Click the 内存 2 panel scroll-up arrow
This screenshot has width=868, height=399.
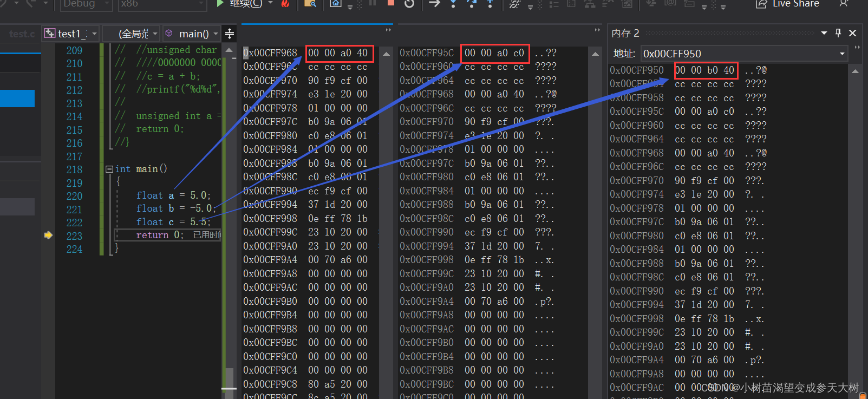855,71
